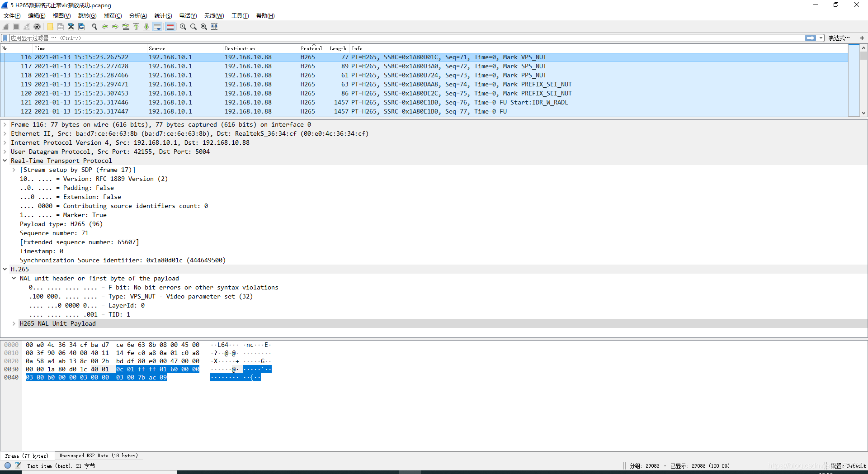Go back in packet history
Screen dimensions: 868x474
pos(105,27)
